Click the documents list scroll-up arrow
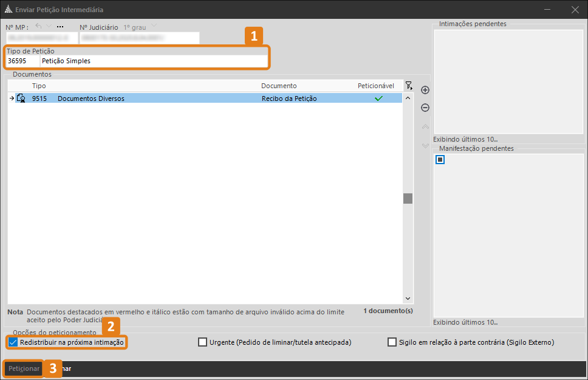The image size is (588, 380). point(408,98)
